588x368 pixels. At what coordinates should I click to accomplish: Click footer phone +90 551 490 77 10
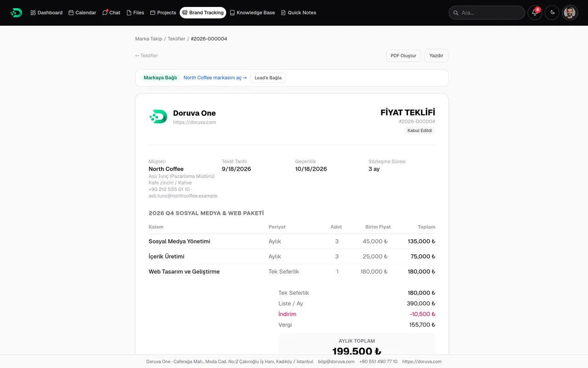[379, 362]
